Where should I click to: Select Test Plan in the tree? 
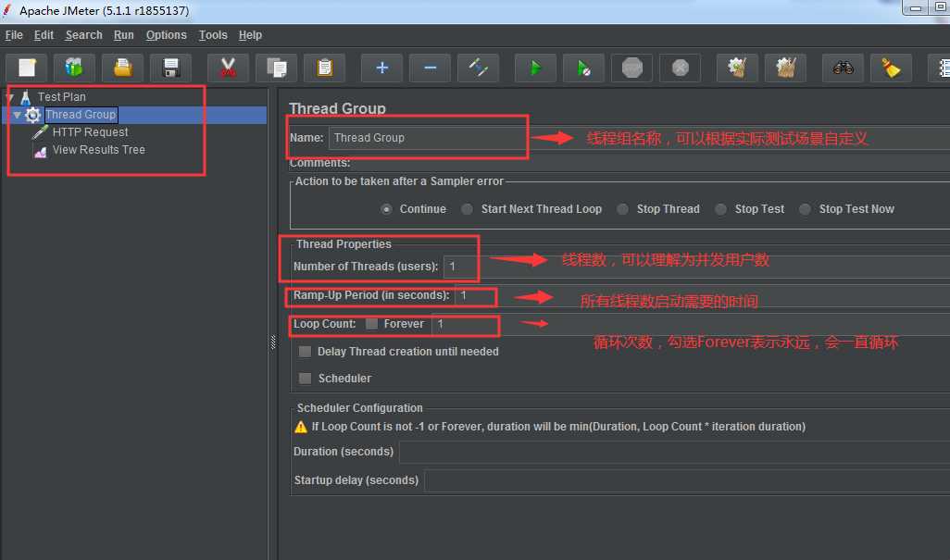click(x=62, y=97)
